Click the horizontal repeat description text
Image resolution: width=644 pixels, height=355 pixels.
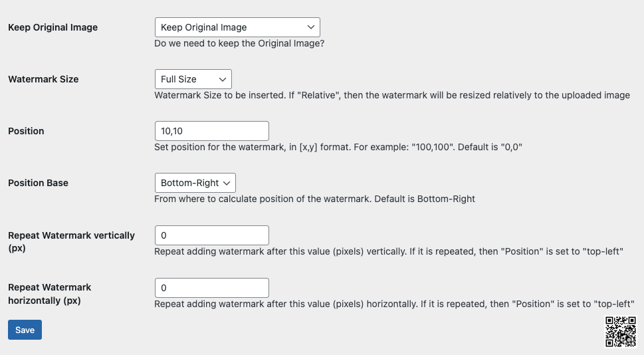click(x=394, y=304)
